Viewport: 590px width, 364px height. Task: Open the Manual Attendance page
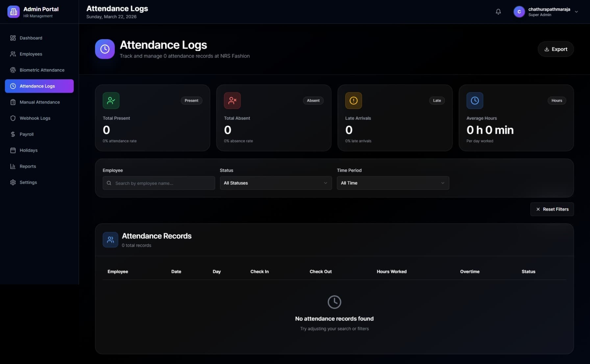click(x=39, y=102)
